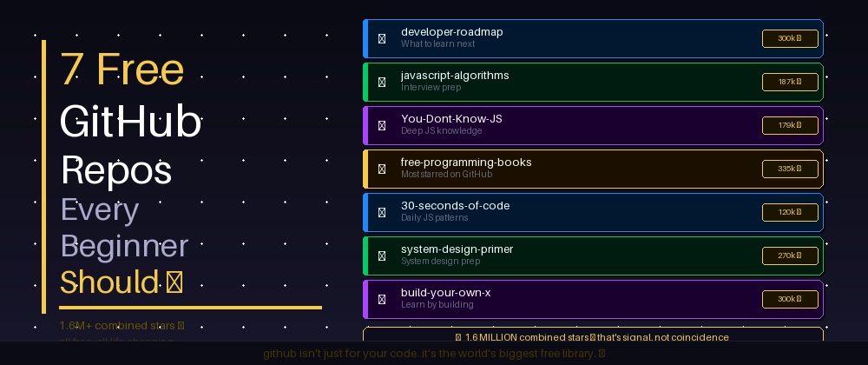Select the free-programming-books repo title
This screenshot has width=868, height=365.
[466, 163]
